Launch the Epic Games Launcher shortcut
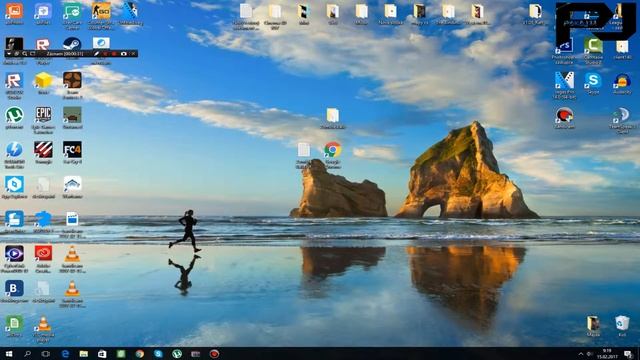The image size is (640, 360). click(43, 116)
